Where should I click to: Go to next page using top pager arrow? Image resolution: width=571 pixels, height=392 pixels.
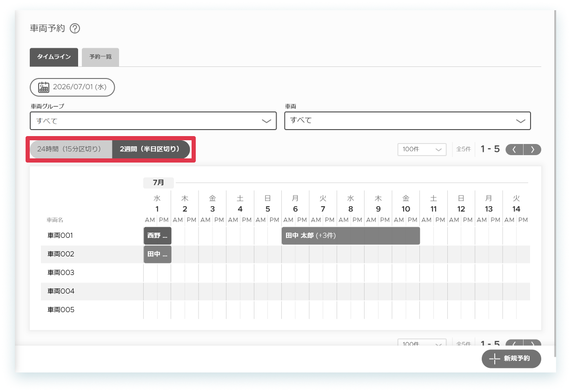tap(532, 150)
